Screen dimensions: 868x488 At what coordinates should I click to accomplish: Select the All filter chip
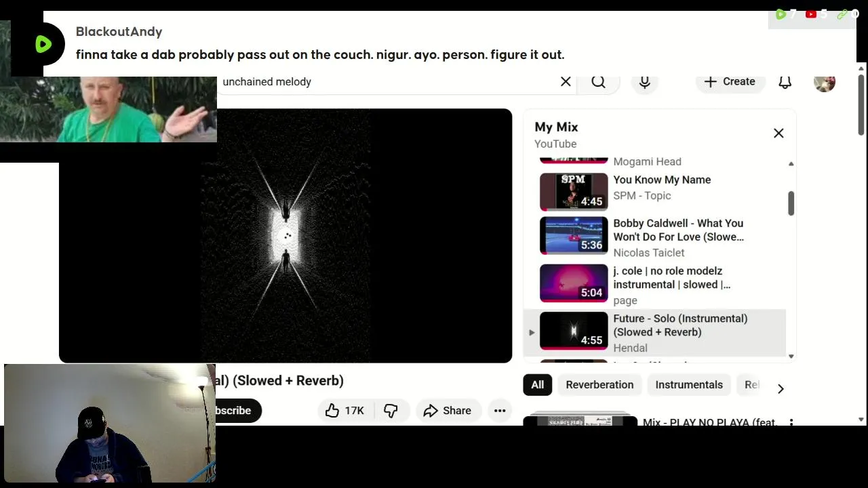point(537,384)
